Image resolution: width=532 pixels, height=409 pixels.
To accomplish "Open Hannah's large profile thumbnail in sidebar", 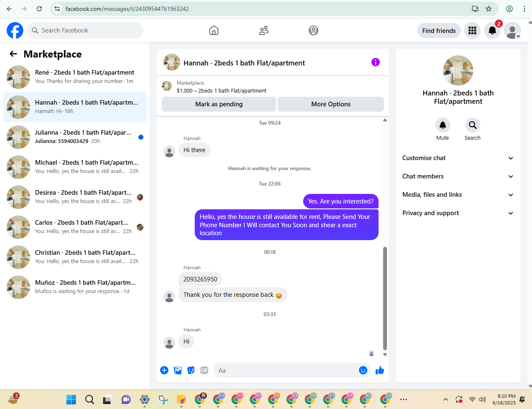I will coord(458,70).
